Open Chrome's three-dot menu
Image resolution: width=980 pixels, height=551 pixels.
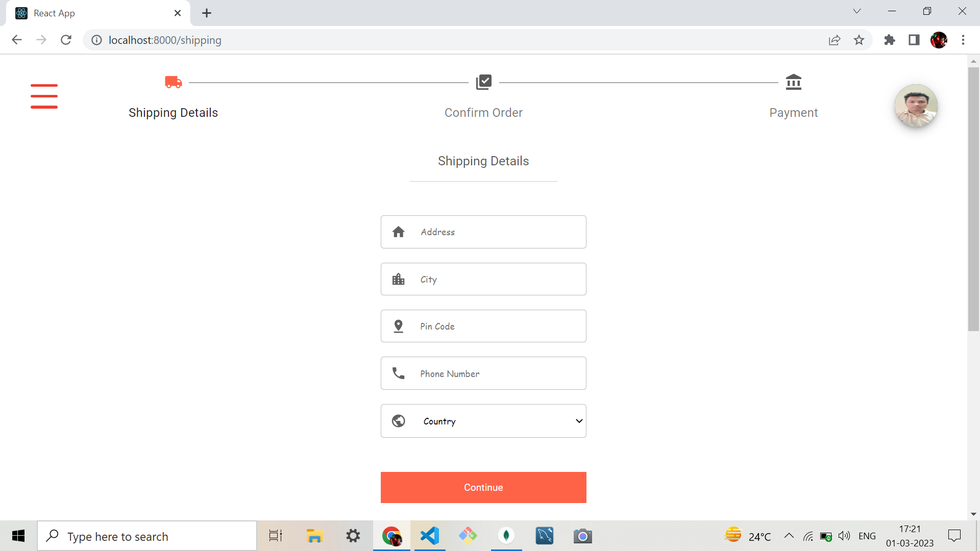coord(963,40)
